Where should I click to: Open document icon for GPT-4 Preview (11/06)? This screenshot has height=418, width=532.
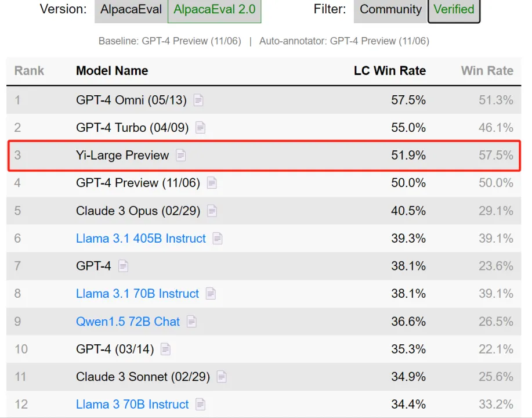(x=212, y=183)
